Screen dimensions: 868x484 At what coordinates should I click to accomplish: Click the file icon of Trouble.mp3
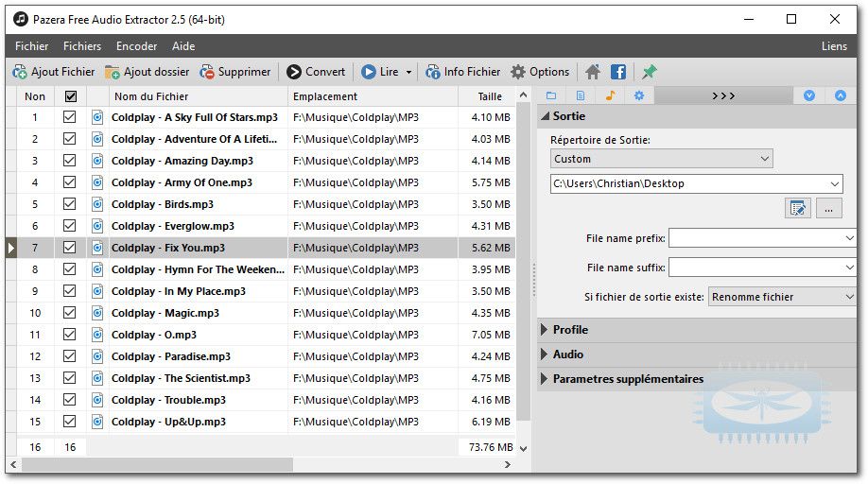point(97,400)
